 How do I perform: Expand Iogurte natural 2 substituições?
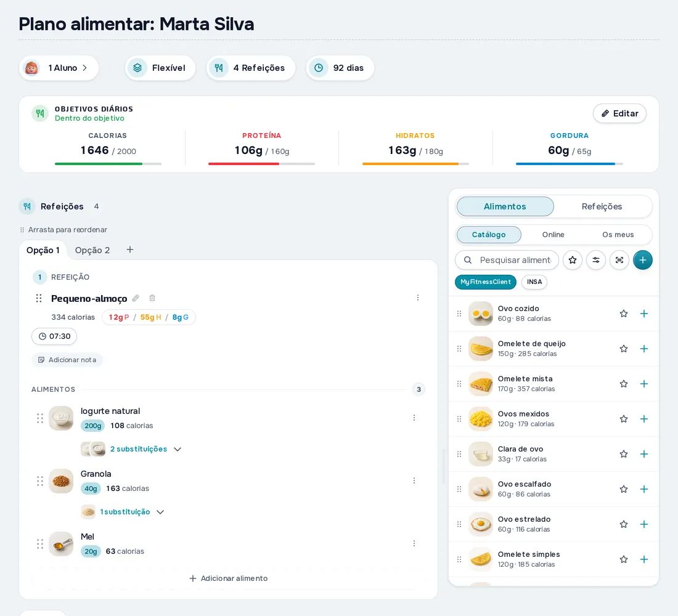coord(131,449)
